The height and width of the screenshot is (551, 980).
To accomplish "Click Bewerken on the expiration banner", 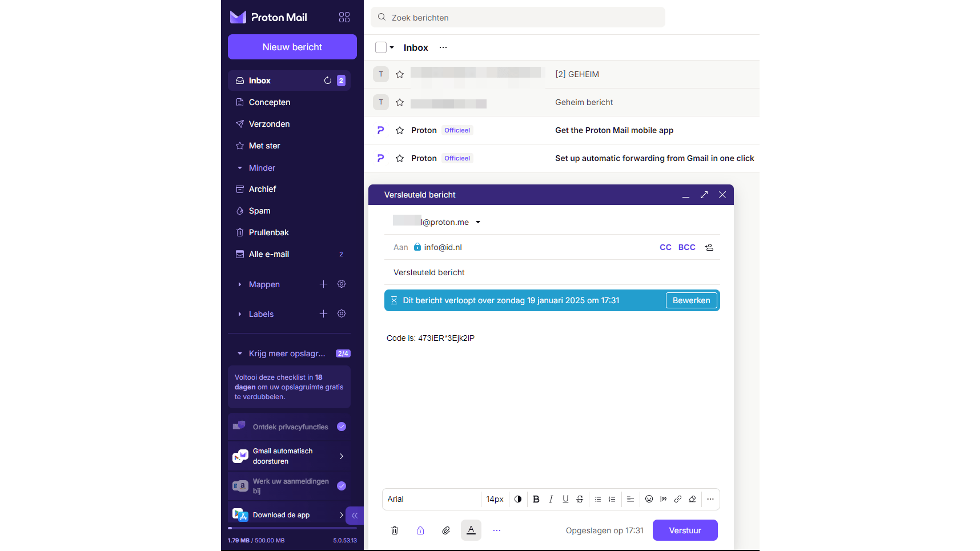I will click(692, 300).
